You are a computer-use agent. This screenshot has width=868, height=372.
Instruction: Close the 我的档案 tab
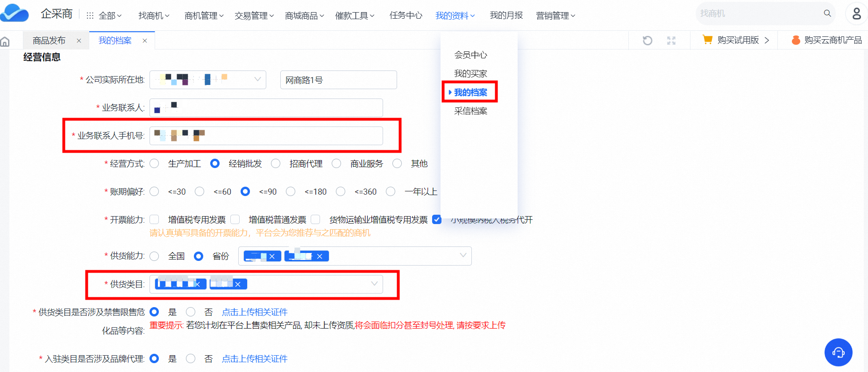point(145,41)
